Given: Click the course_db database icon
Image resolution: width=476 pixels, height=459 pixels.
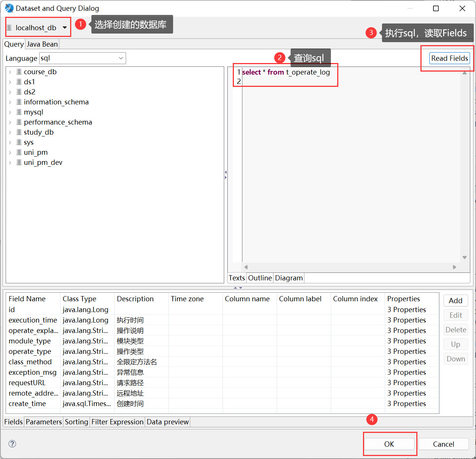Looking at the screenshot, I should click(x=19, y=72).
